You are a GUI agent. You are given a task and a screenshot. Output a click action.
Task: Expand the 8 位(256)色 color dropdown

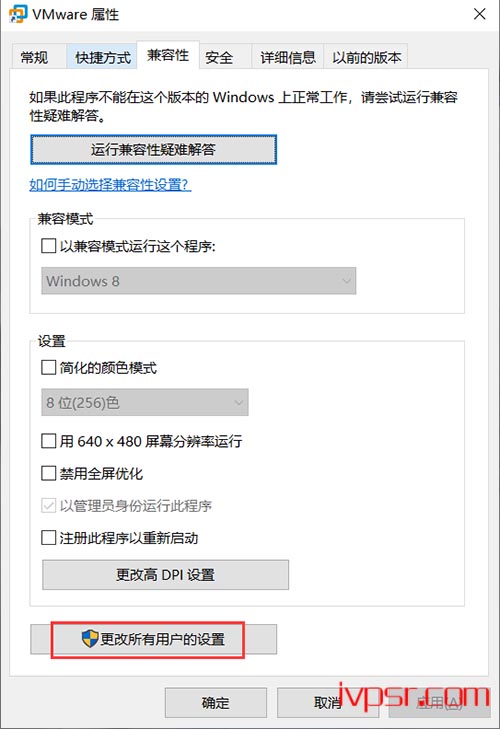click(145, 403)
